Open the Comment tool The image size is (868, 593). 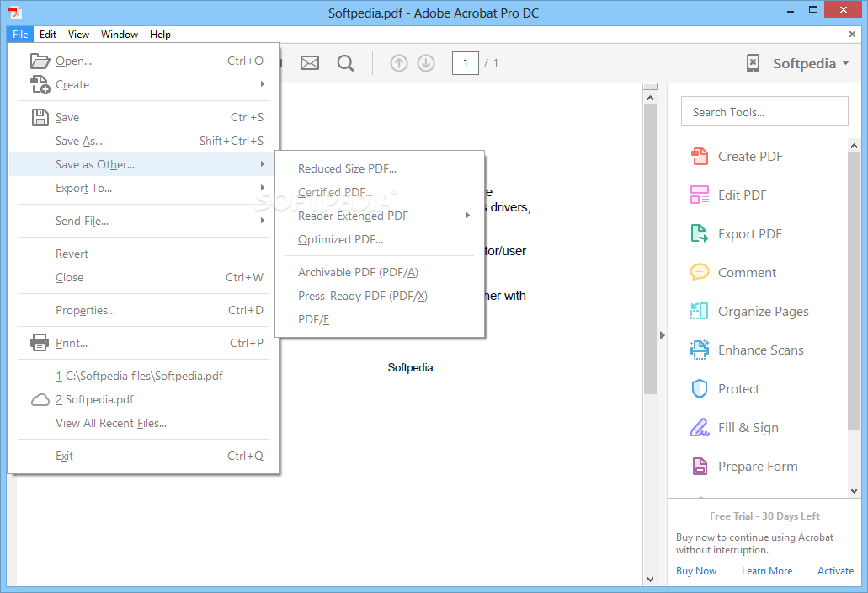[x=733, y=273]
